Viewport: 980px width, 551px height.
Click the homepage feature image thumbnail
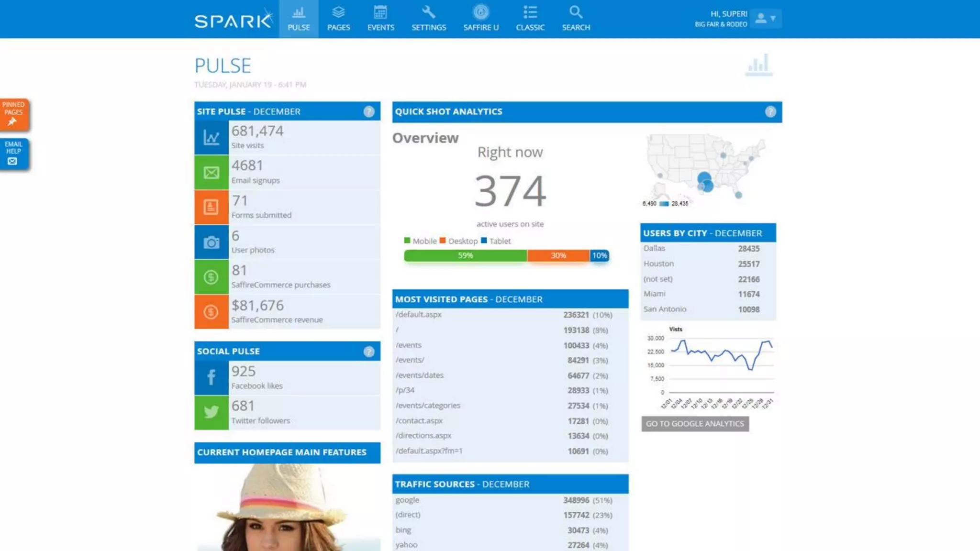(x=287, y=507)
